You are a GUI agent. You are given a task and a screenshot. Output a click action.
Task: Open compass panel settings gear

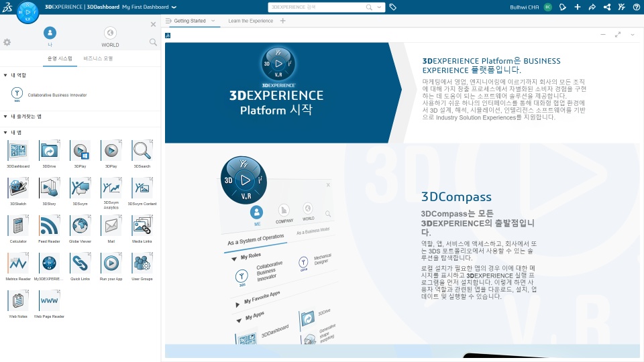[x=7, y=42]
